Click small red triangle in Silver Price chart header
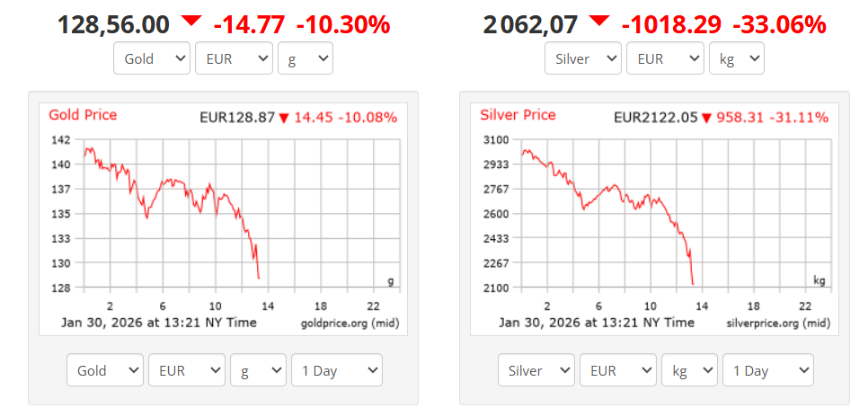 [x=708, y=118]
